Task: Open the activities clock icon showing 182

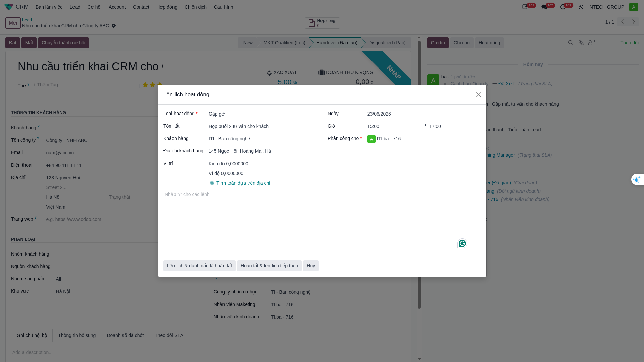Action: [563, 7]
